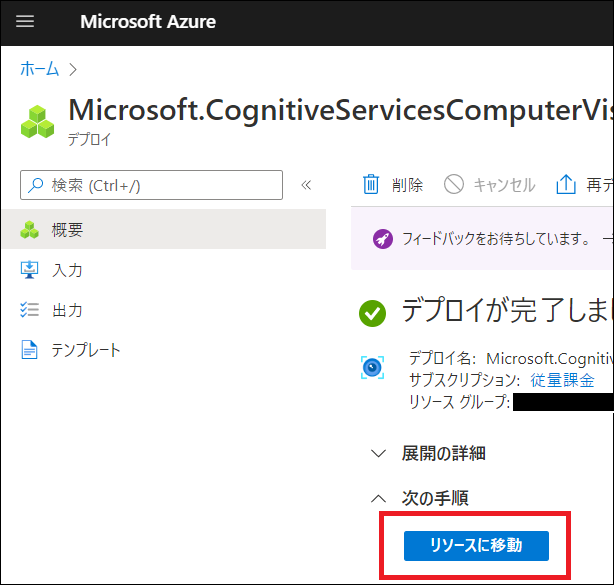Click the redeploy upload arrow icon
This screenshot has width=614, height=585.
click(566, 184)
